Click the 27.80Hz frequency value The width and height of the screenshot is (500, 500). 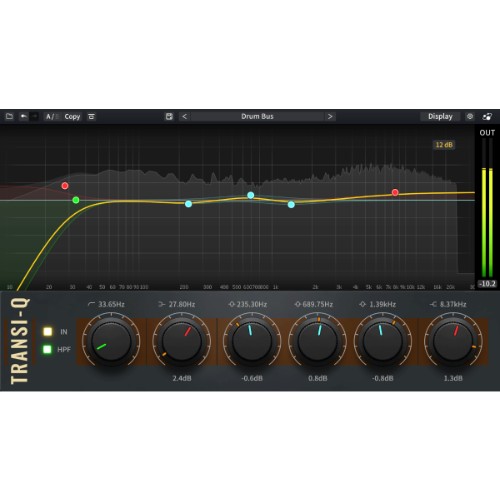tap(182, 304)
